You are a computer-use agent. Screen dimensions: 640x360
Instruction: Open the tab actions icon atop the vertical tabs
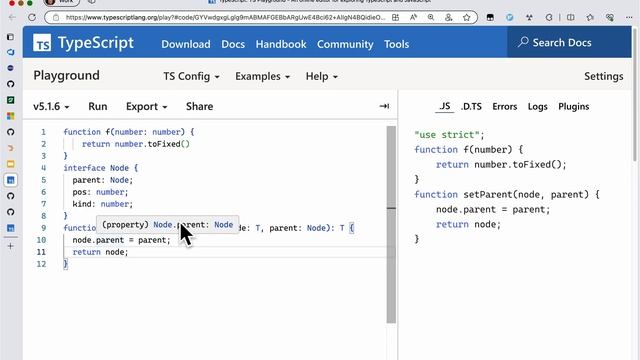[11, 37]
